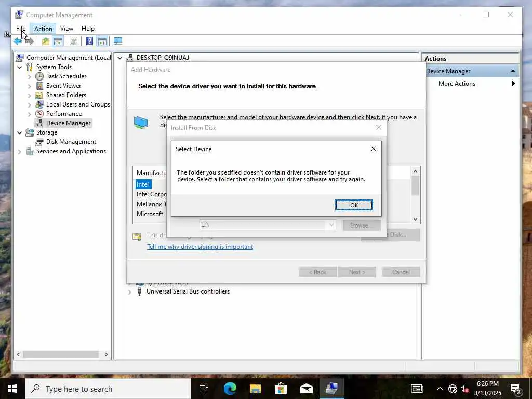Screen dimensions: 532x399
Task: Collapse the Device Manager actions section
Action: click(513, 71)
